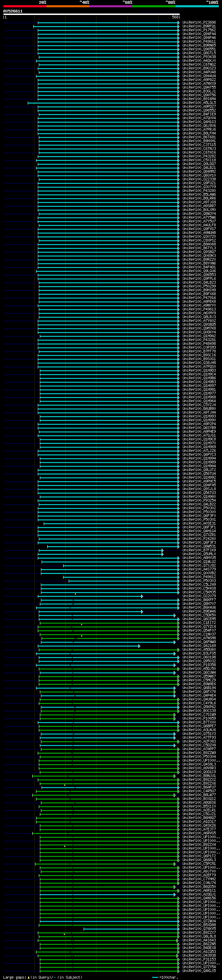Viewport: 222px width, 980px height.
Task: Select hit label UniRef100_Q96552
Action: pyautogui.click(x=199, y=110)
